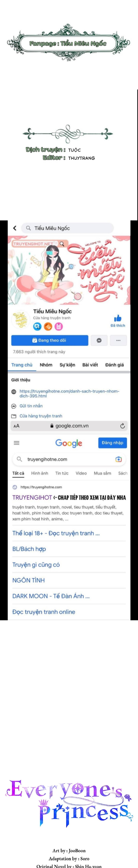Click the orange round page badge icon
The width and height of the screenshot is (138, 868).
(48, 326)
